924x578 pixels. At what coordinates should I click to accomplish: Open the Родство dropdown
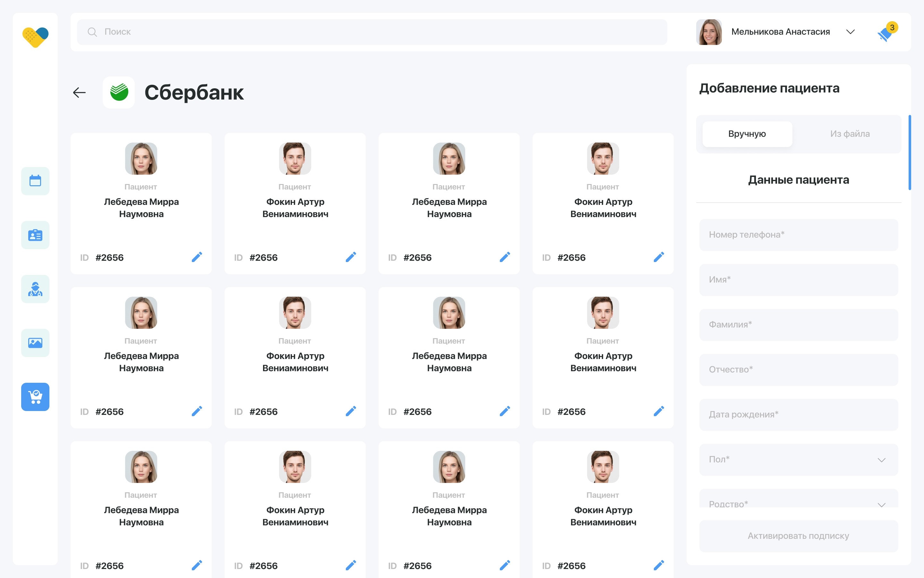click(x=799, y=498)
